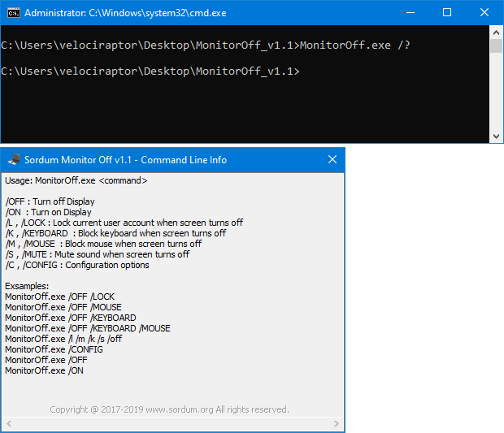Click the '/OFF : Turn off Display' line
This screenshot has height=433, width=504.
tap(50, 201)
